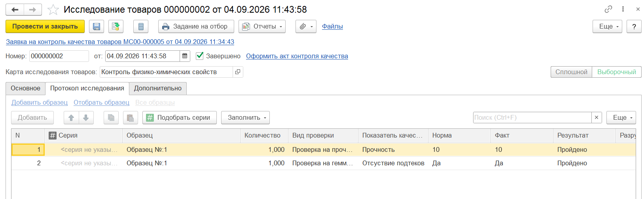Open the research card reference
Screen dimensions: 644x199
click(x=238, y=72)
